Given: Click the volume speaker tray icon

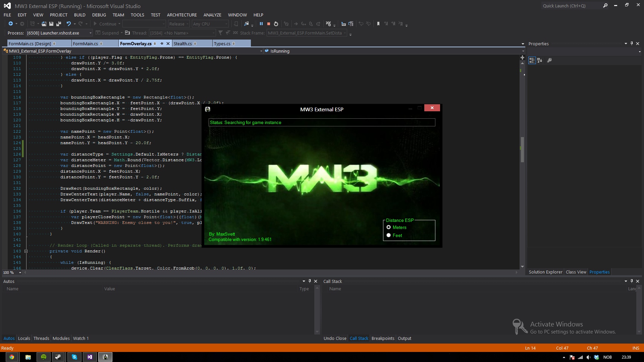Looking at the screenshot, I should 588,357.
